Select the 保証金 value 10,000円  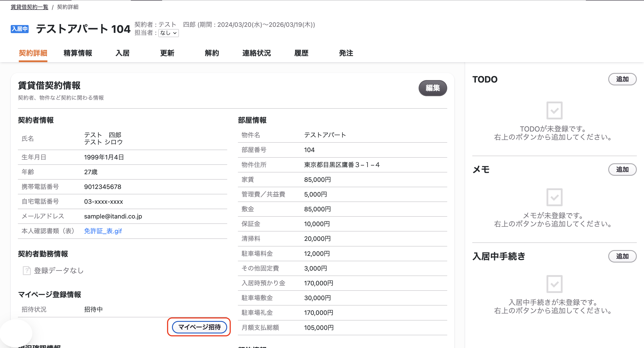click(317, 224)
